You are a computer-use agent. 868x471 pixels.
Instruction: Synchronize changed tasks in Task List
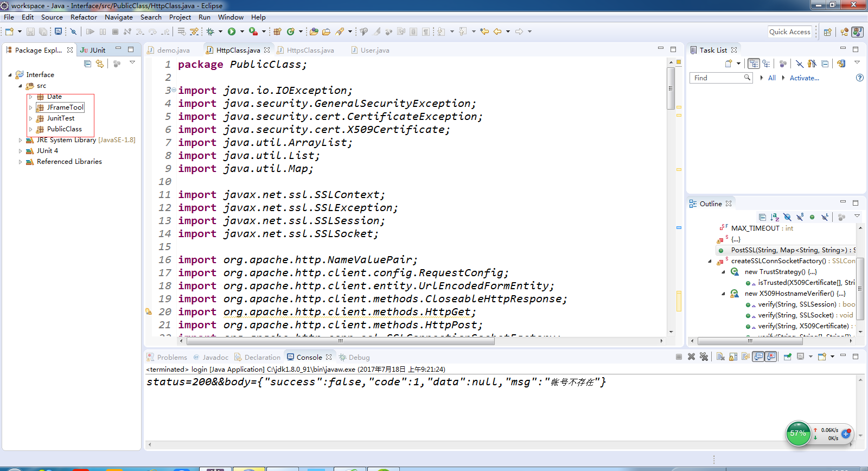840,63
